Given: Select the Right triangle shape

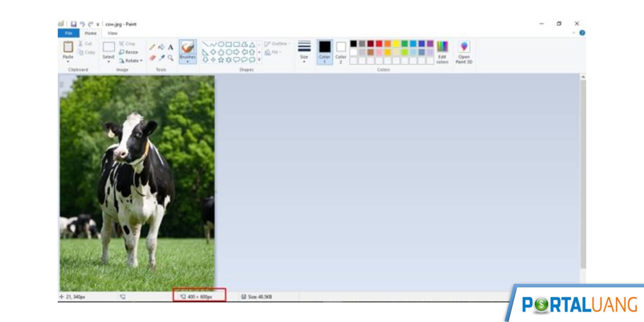Looking at the screenshot, I should (x=205, y=52).
